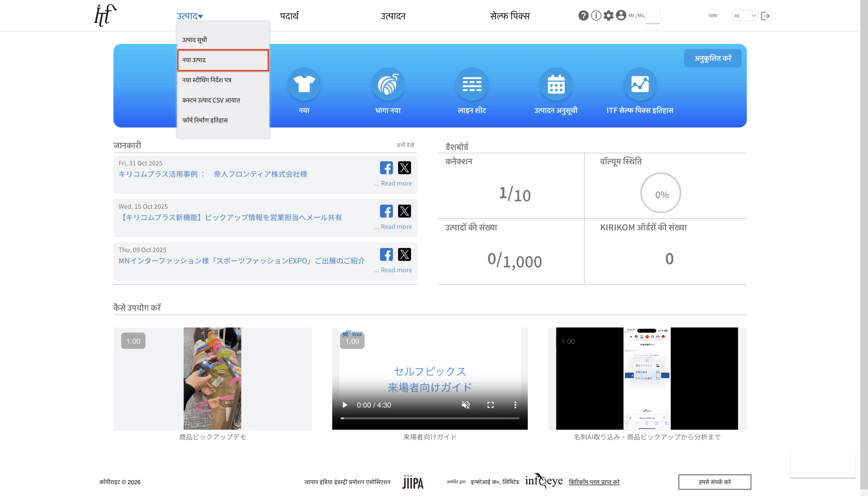Share 31 Oct news on Facebook

pos(386,168)
